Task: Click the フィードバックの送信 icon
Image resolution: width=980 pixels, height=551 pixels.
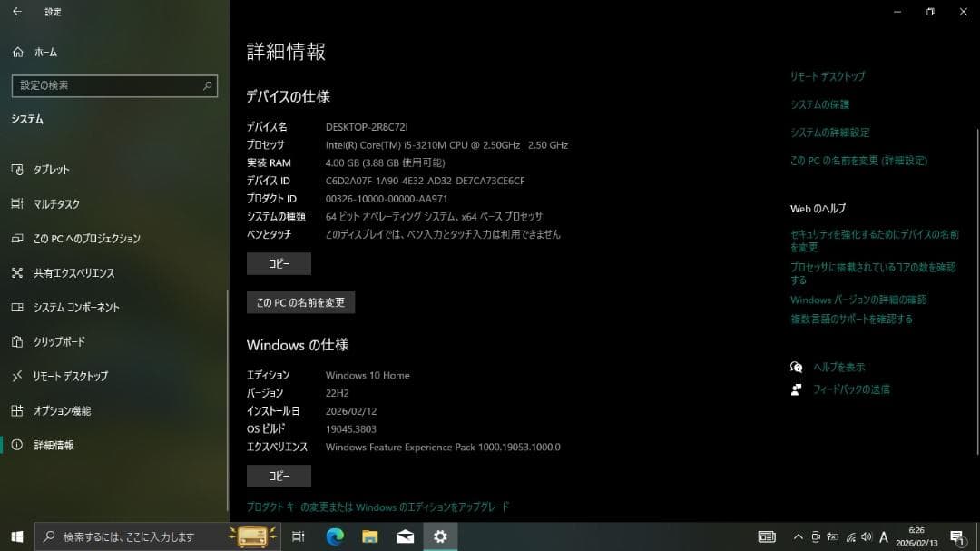Action: (x=796, y=389)
